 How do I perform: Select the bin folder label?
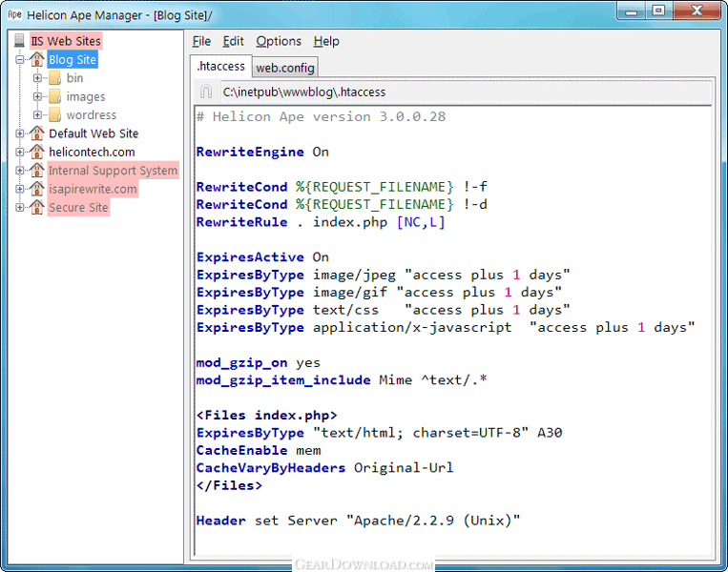click(x=74, y=78)
